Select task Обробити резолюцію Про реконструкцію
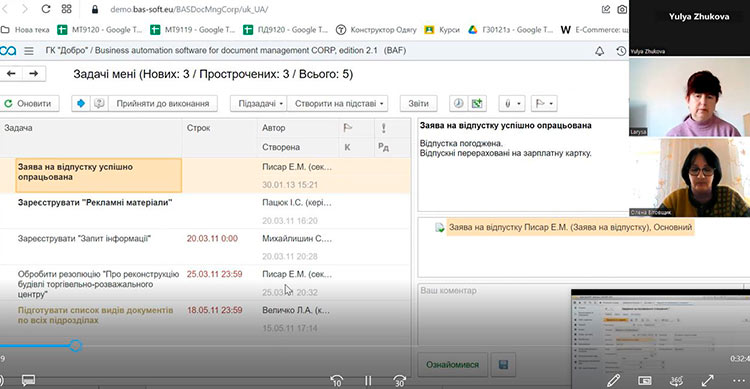Screen dimensions: 750x389 99,284
